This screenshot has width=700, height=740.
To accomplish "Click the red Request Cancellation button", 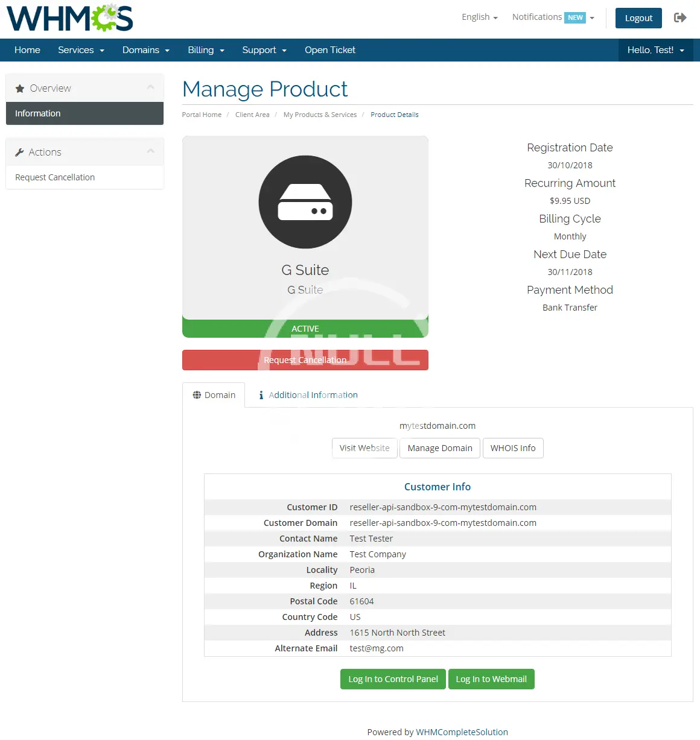I will [305, 360].
